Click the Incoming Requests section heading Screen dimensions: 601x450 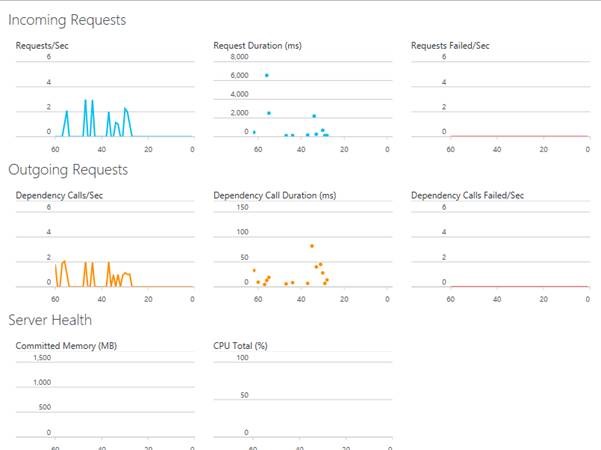pyautogui.click(x=67, y=20)
